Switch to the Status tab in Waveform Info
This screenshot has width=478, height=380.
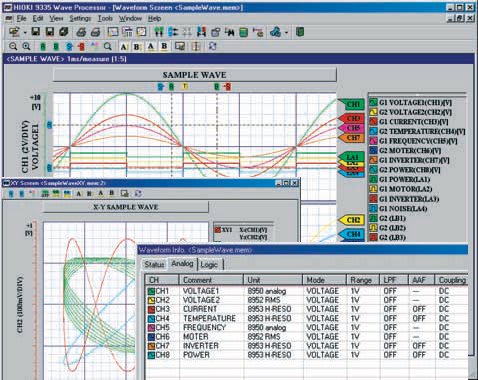tap(154, 264)
